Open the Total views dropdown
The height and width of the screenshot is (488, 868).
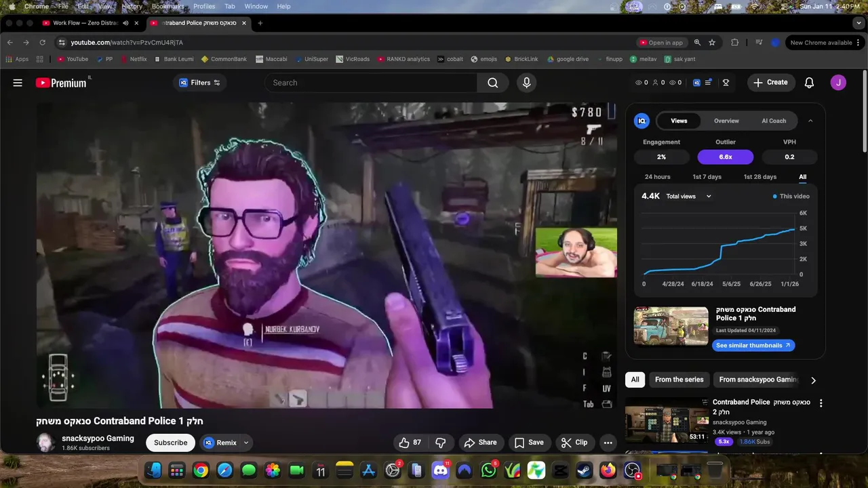click(x=688, y=197)
